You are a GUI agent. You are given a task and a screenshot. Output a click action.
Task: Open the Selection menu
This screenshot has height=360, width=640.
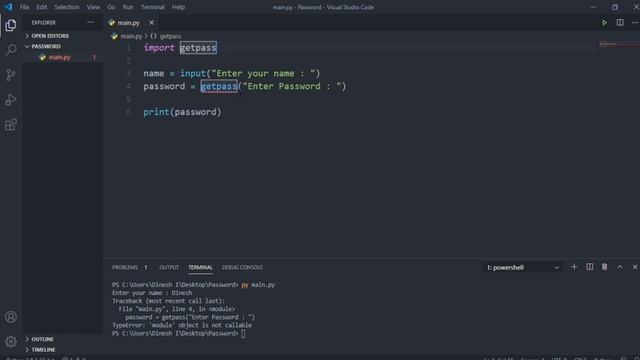[x=67, y=7]
